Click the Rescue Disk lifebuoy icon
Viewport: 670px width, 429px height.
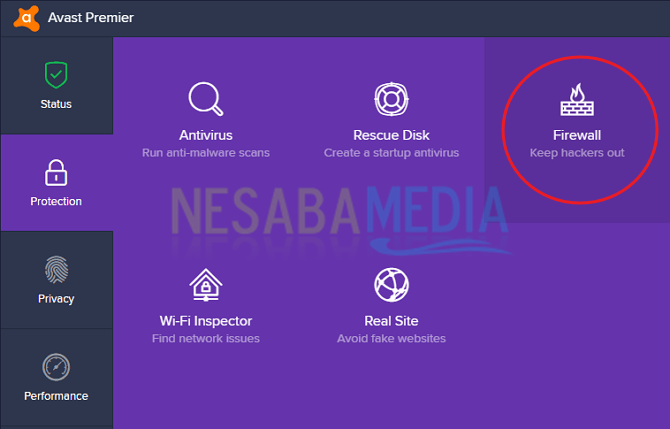click(391, 99)
